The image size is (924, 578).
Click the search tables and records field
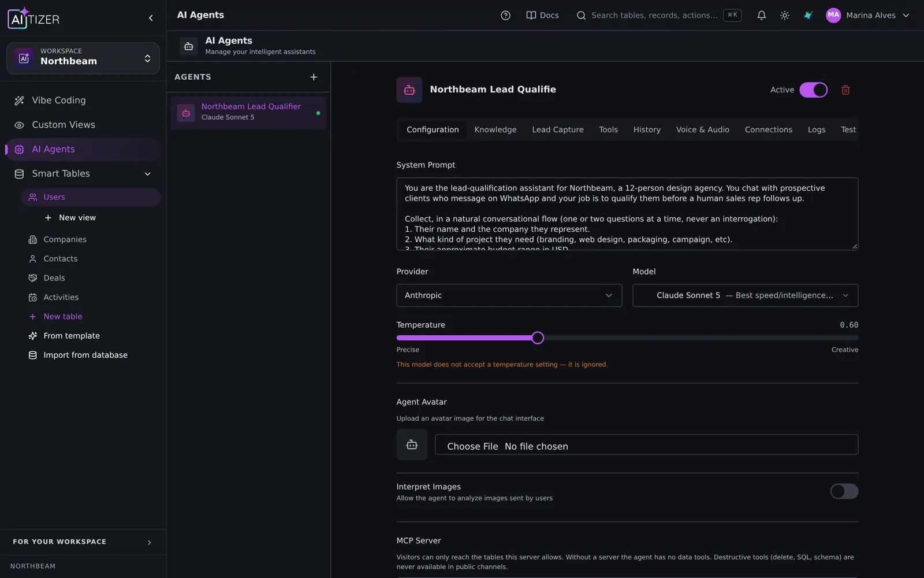pyautogui.click(x=658, y=16)
